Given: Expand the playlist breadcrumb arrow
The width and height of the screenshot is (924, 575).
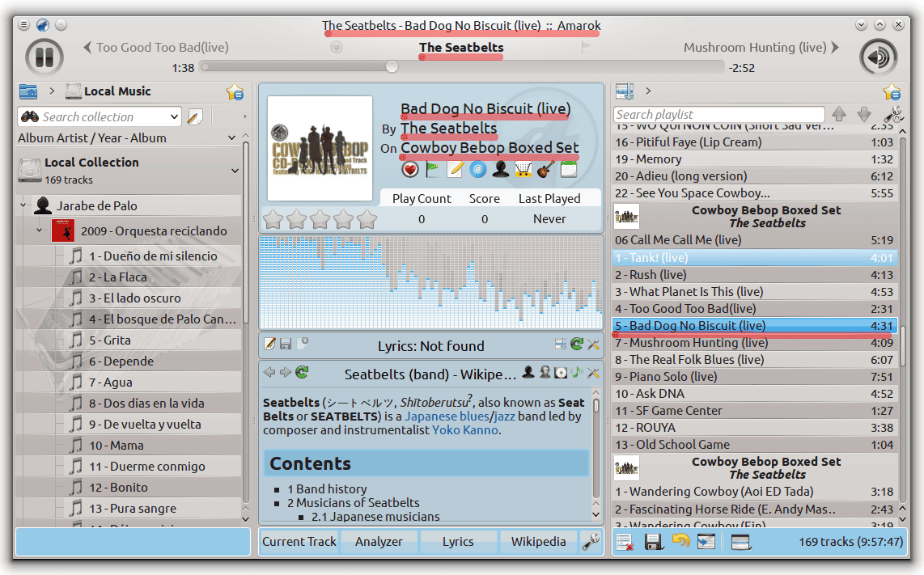Looking at the screenshot, I should click(648, 91).
